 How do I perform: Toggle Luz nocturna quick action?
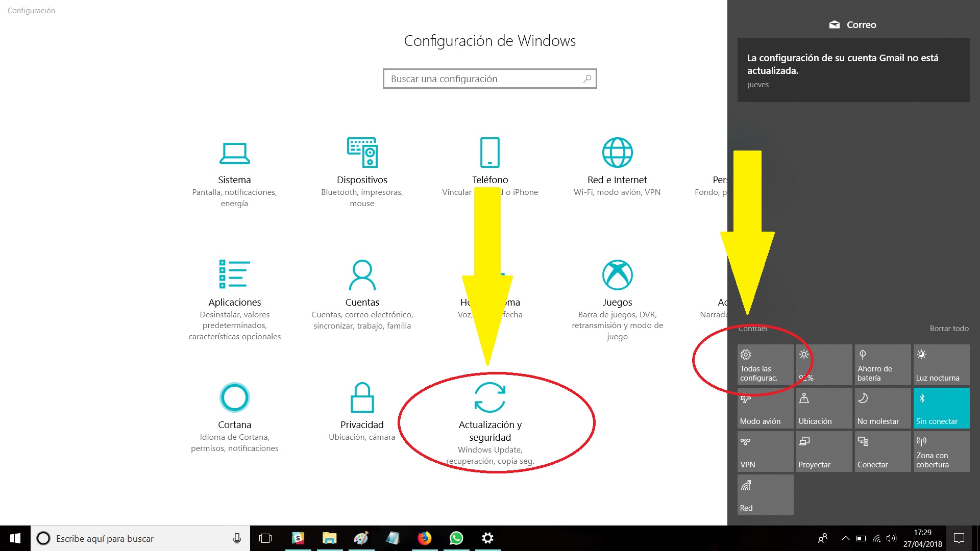[941, 365]
